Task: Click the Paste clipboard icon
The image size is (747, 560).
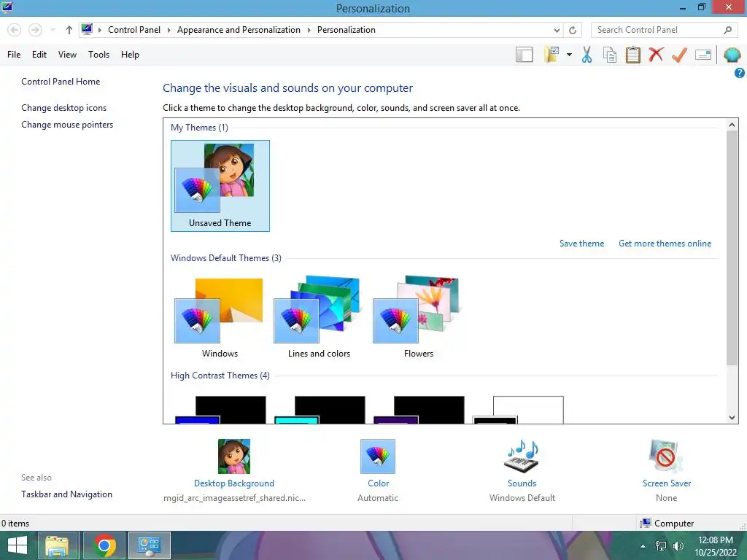Action: click(632, 55)
